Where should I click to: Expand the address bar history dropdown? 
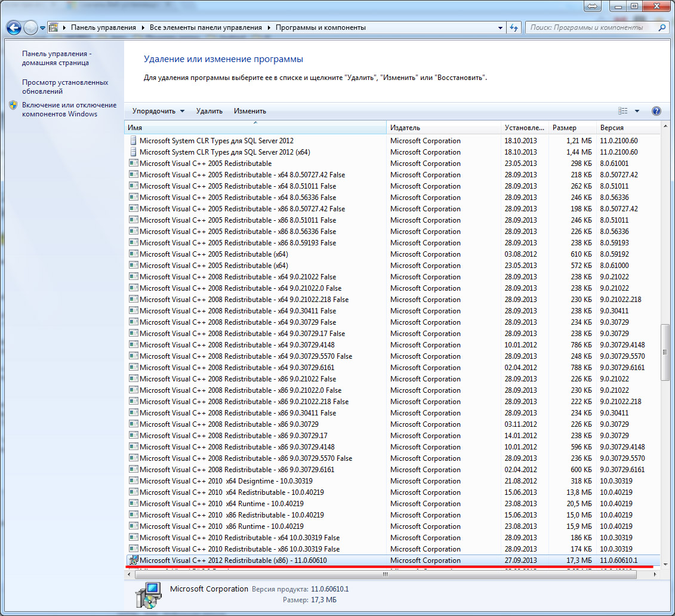(500, 27)
